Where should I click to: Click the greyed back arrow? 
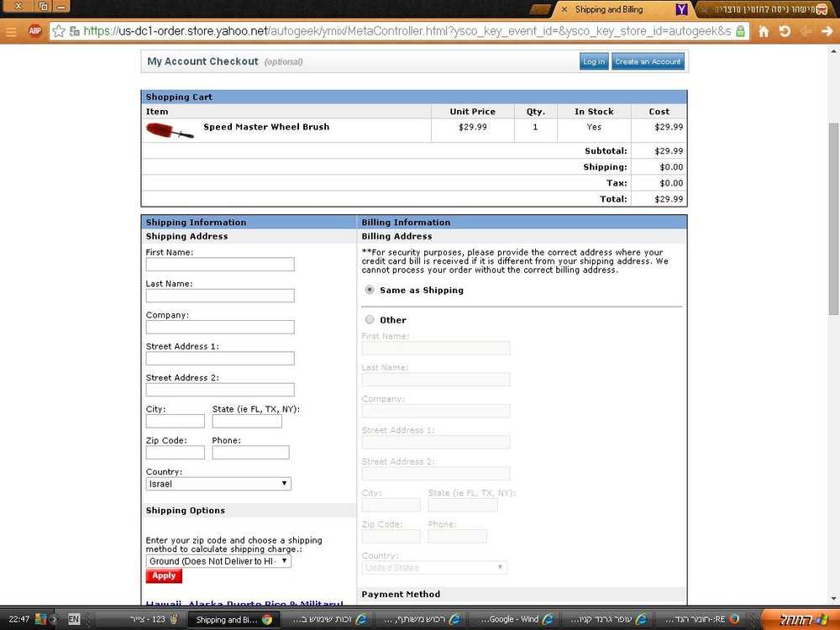806,31
